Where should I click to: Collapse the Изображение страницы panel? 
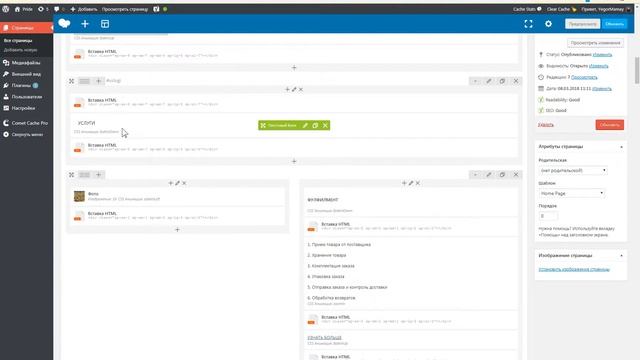(621, 256)
